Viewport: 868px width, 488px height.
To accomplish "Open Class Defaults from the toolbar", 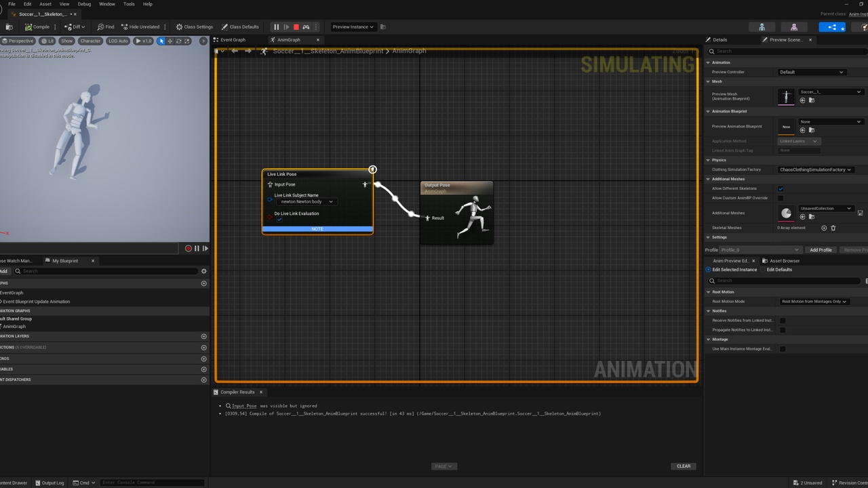I will coord(240,27).
